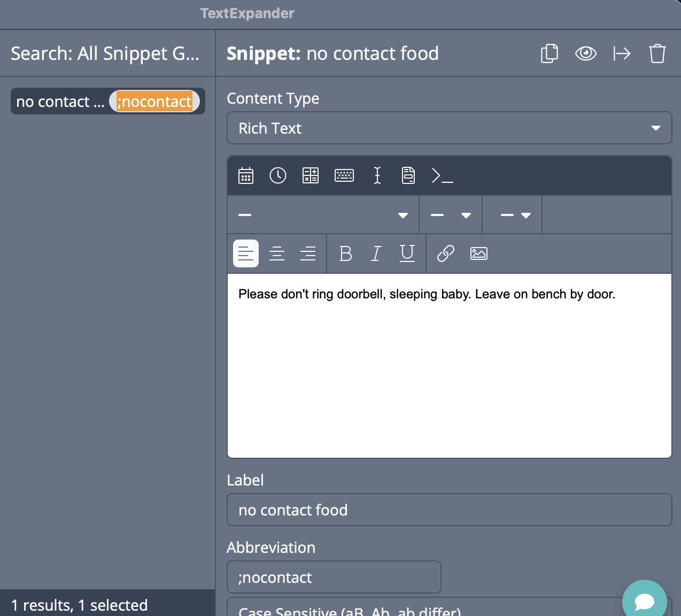Toggle bold formatting
This screenshot has width=681, height=616.
(346, 253)
